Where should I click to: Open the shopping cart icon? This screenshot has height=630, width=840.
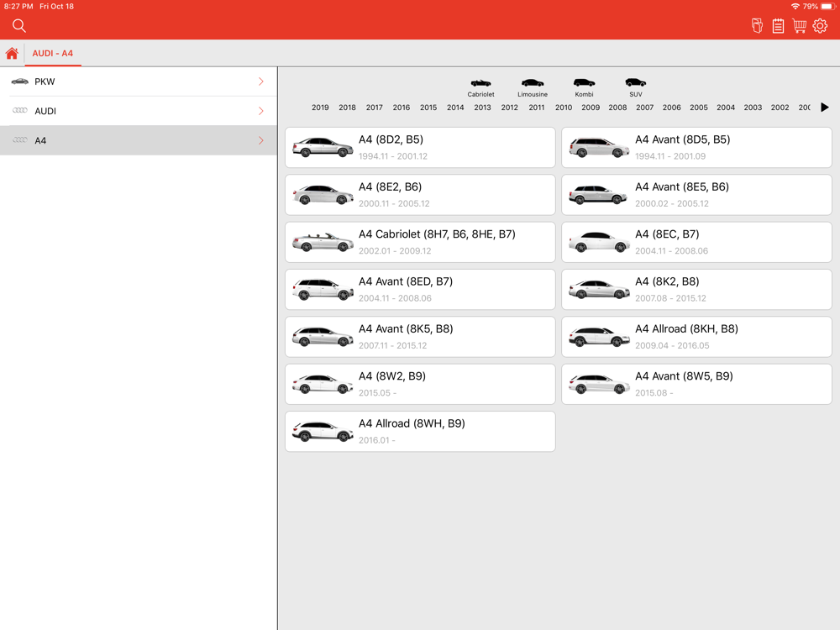[800, 26]
